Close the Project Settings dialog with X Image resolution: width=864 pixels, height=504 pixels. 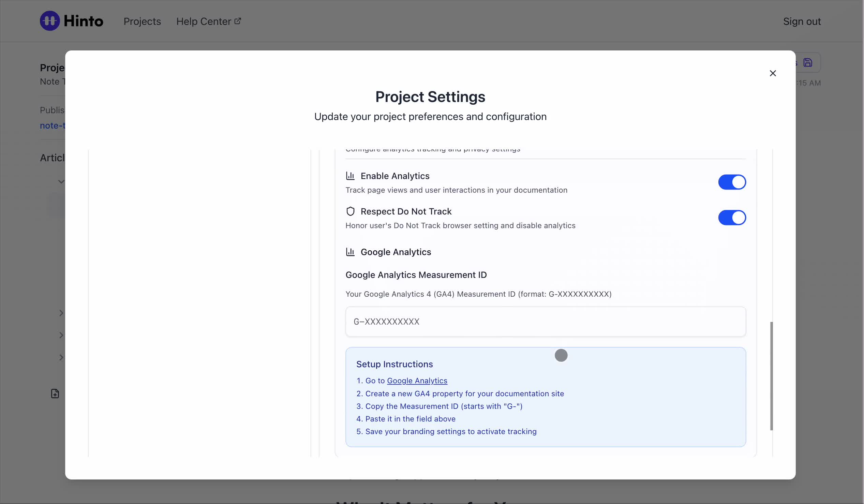(x=773, y=73)
